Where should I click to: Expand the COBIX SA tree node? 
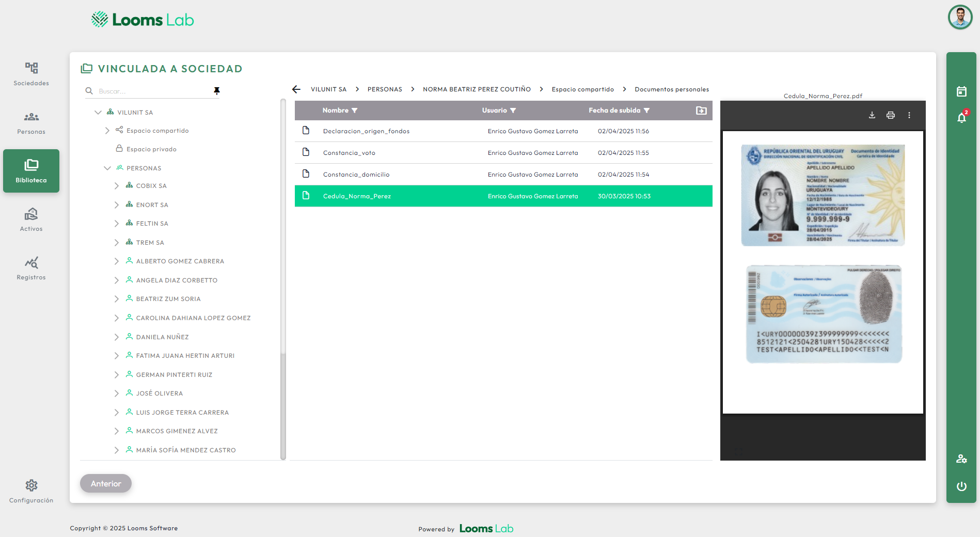pyautogui.click(x=117, y=186)
